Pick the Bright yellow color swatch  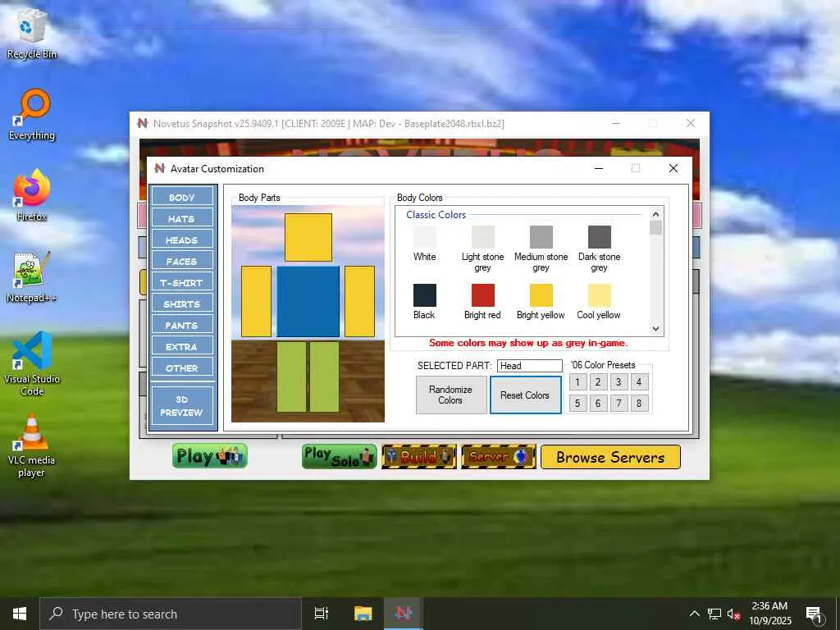click(541, 295)
